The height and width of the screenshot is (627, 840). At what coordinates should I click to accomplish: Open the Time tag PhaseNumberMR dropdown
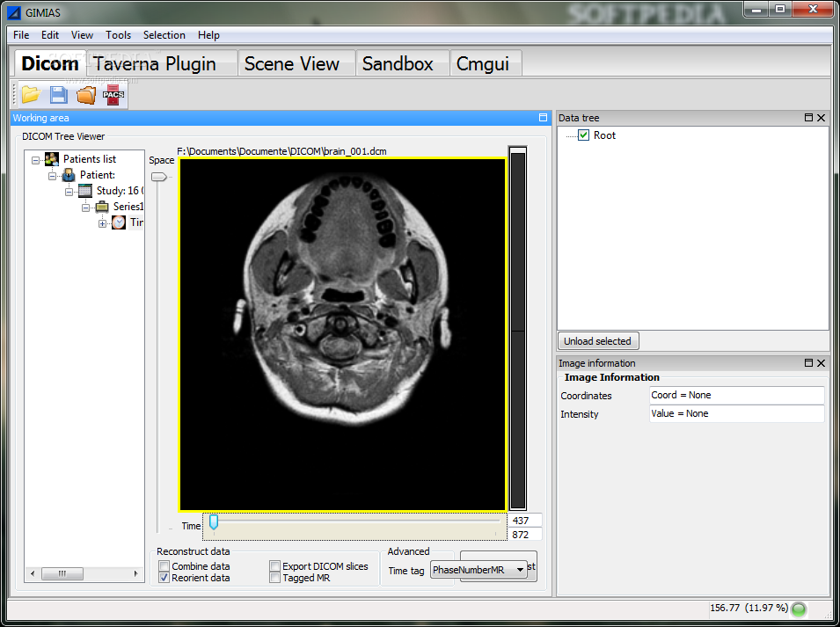coord(478,570)
